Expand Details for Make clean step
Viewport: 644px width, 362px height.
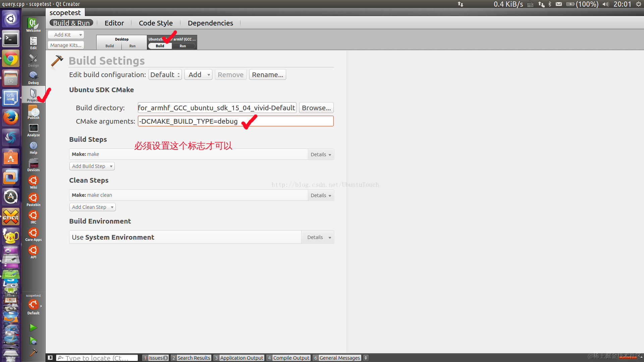click(x=321, y=195)
